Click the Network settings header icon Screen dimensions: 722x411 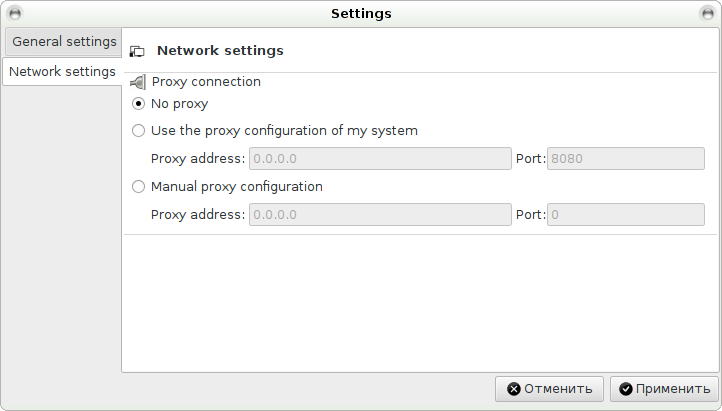coord(137,52)
